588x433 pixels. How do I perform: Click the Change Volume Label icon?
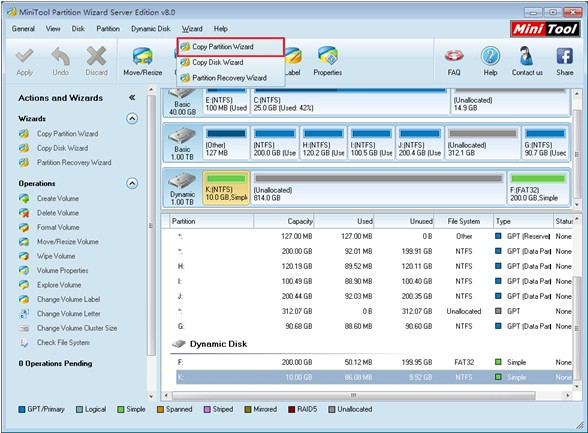point(24,299)
